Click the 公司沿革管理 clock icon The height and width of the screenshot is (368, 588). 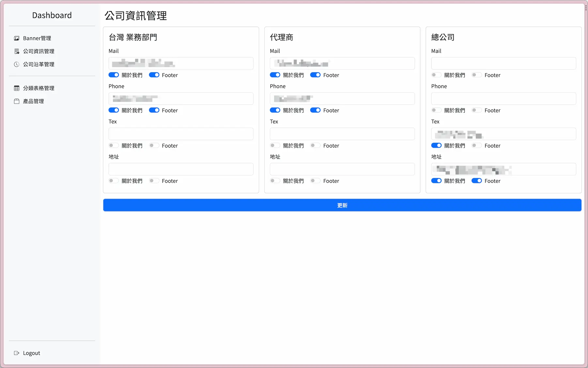[x=17, y=64]
